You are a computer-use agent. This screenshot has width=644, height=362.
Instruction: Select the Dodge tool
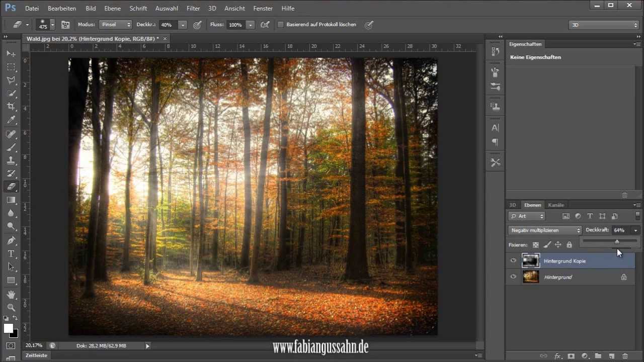[x=11, y=227]
